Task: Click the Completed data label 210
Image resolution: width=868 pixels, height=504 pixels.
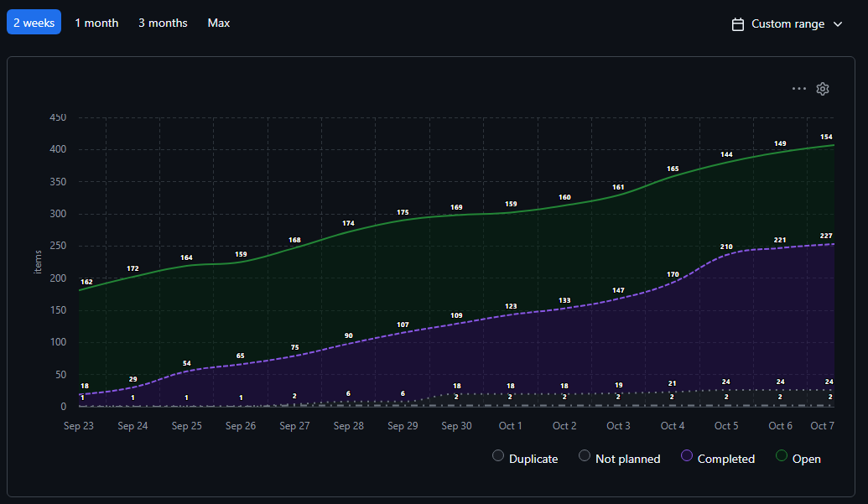Action: (726, 247)
